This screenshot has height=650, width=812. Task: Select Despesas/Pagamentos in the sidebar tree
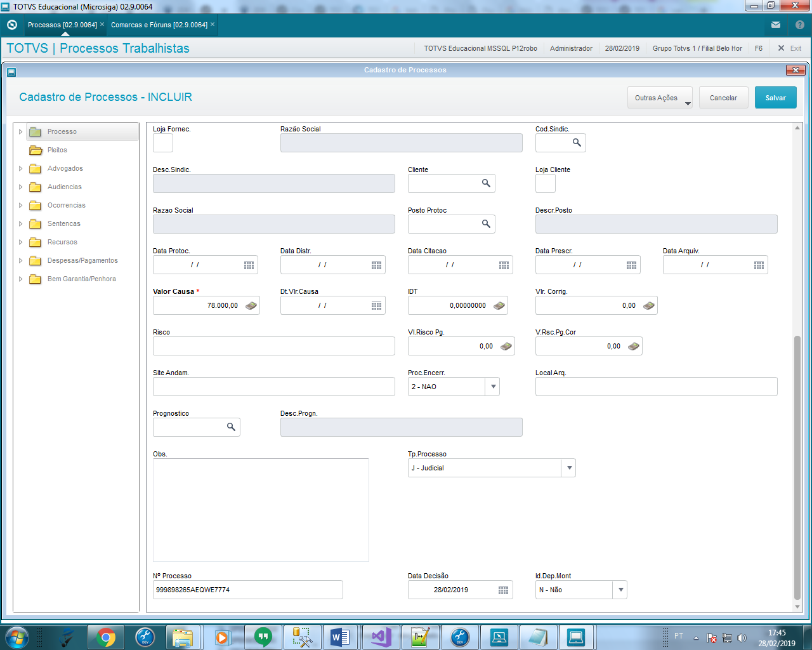click(x=82, y=261)
